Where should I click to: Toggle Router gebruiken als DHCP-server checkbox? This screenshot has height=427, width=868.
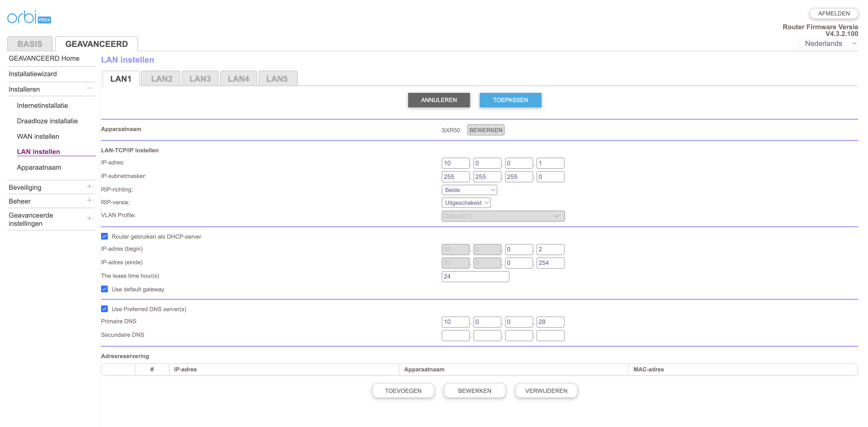pos(104,236)
